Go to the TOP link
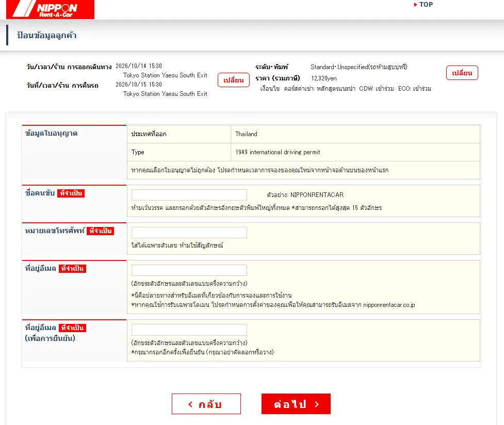The image size is (504, 425). click(x=424, y=5)
